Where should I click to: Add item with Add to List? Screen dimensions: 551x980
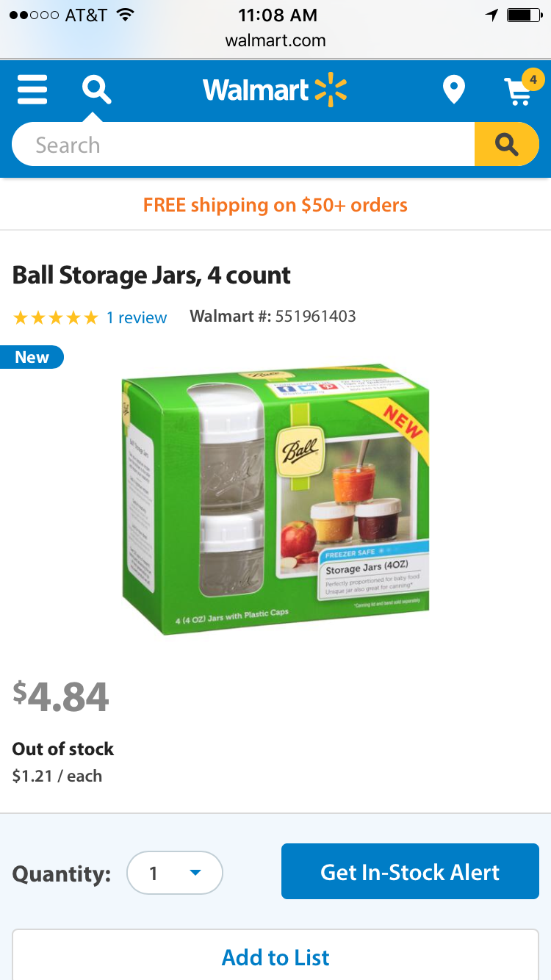click(275, 957)
